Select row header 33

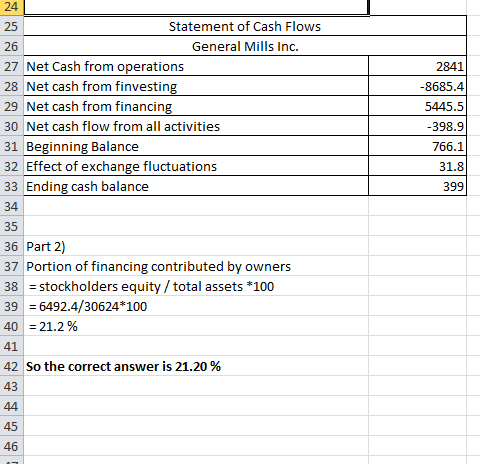tap(11, 186)
